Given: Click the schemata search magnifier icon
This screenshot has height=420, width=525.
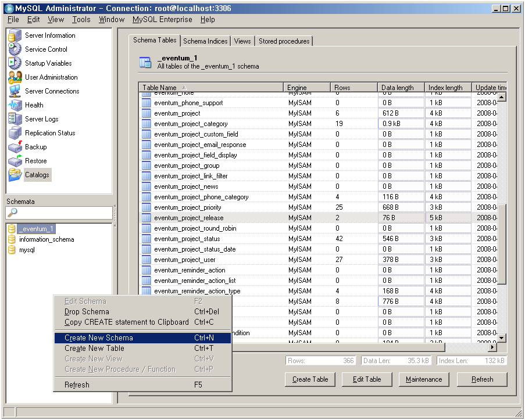Looking at the screenshot, I should point(12,212).
